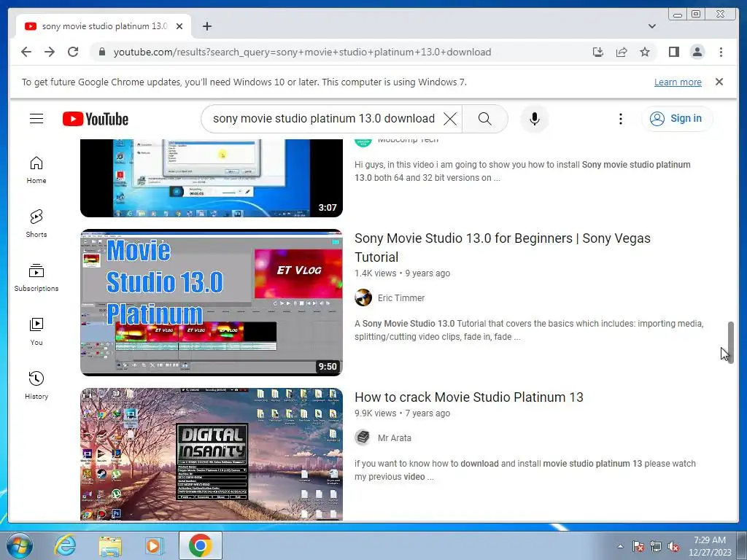Open Sony Movie Studio 13.0 for Beginners title
The height and width of the screenshot is (560, 747).
(x=502, y=248)
